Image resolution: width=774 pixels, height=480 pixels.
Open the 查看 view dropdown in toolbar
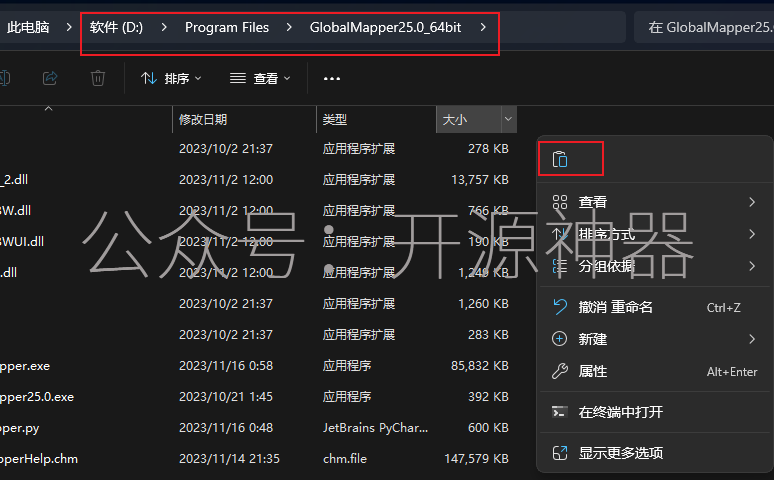click(260, 79)
